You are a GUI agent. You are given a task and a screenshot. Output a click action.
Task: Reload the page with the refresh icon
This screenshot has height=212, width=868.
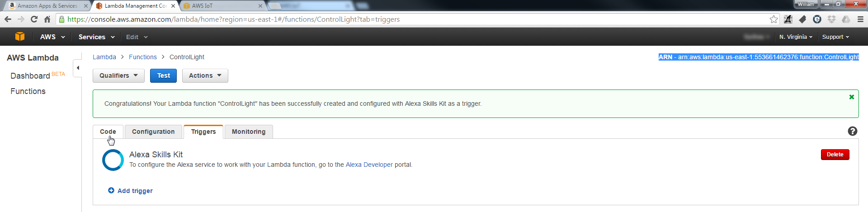click(x=34, y=19)
